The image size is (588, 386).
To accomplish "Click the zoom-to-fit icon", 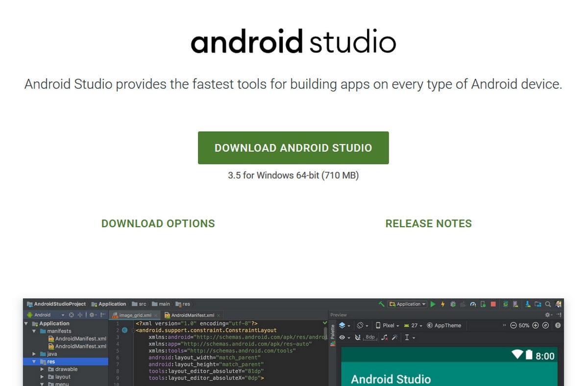I will (x=545, y=325).
